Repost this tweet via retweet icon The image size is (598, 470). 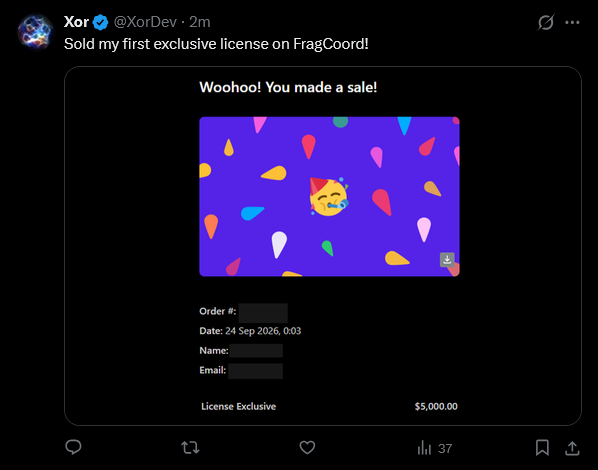[x=190, y=447]
